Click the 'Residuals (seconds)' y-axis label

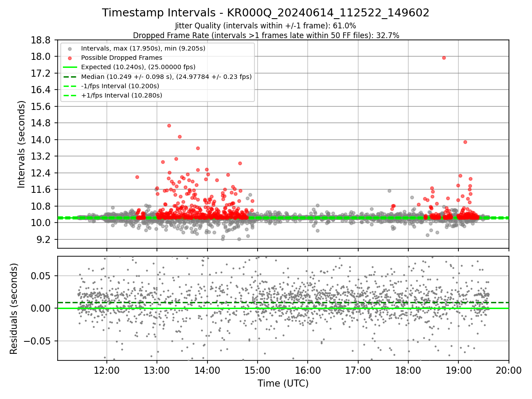(14, 309)
